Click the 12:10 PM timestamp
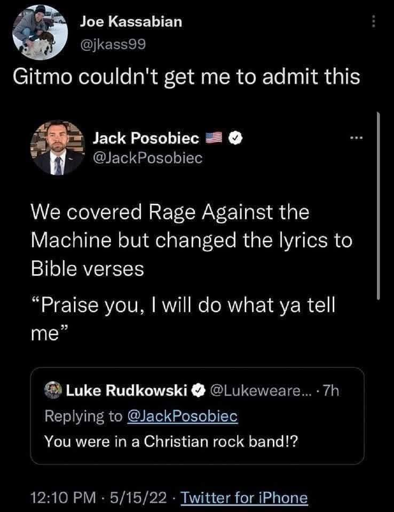The height and width of the screenshot is (512, 394). pos(63,498)
